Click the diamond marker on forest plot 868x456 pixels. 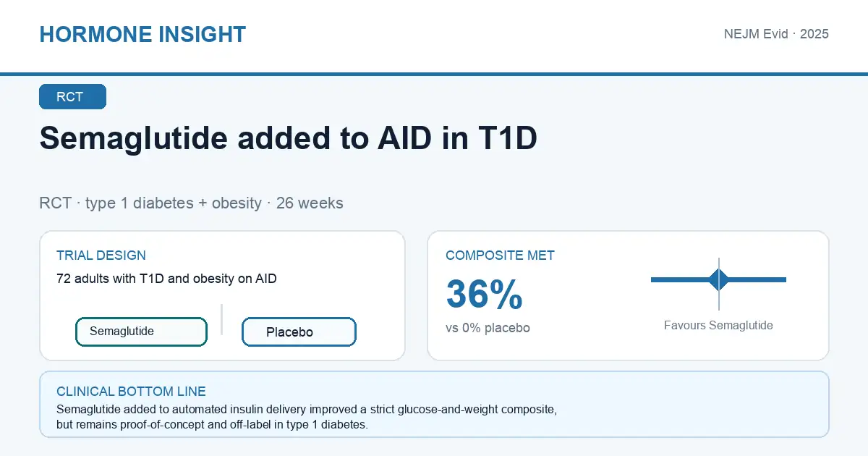coord(719,279)
